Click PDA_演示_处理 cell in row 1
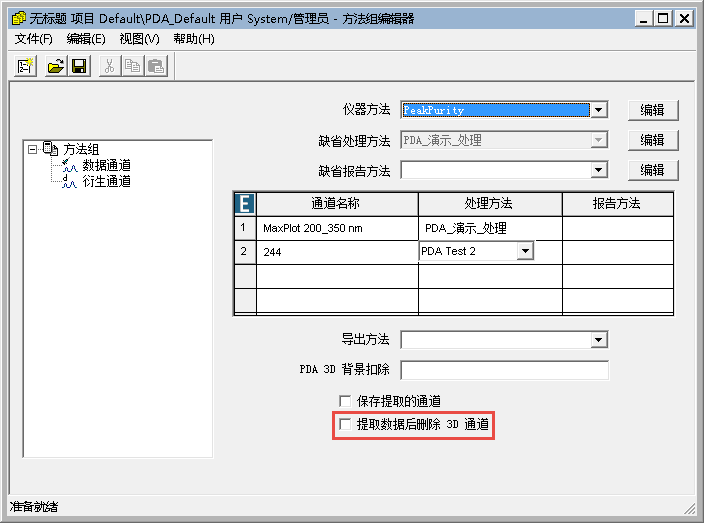Viewport: 704px width, 523px height. click(490, 228)
